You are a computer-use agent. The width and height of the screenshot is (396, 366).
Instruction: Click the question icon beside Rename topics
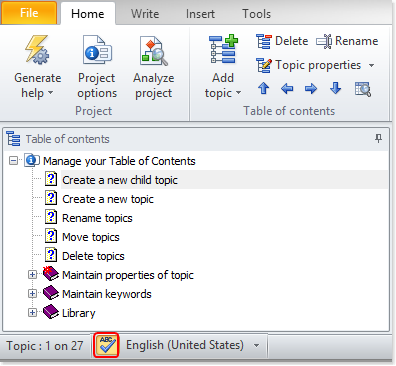[51, 217]
